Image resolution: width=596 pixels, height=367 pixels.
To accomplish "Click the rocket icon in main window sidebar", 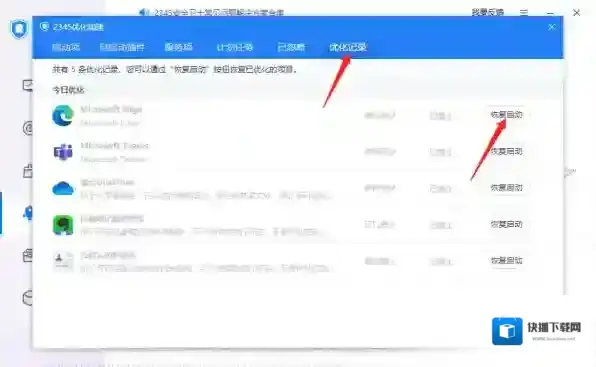I will [x=29, y=213].
